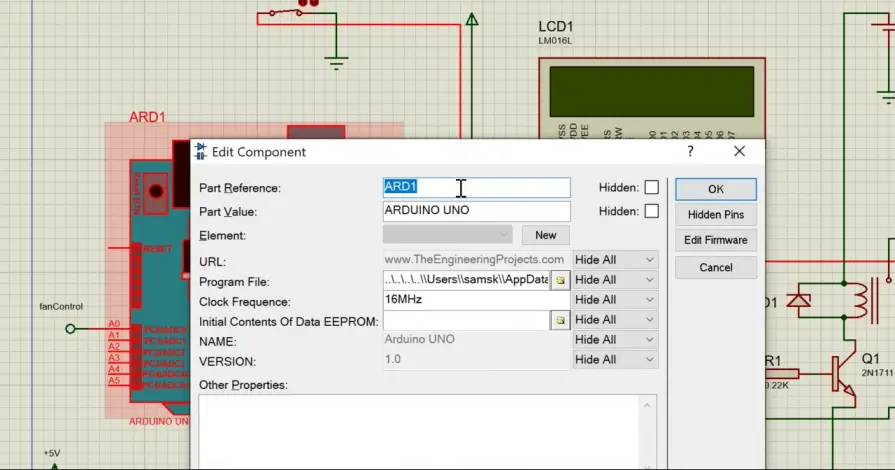This screenshot has height=470, width=895.
Task: Select the relay coil symbol in schematic
Action: coord(862,300)
